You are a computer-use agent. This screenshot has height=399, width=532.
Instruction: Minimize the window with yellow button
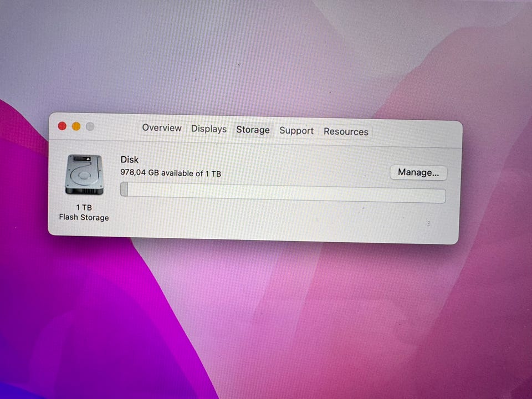coord(76,126)
